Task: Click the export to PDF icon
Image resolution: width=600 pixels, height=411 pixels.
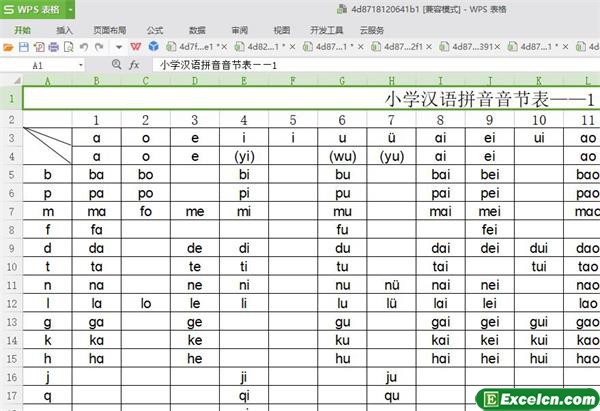Action: tap(39, 47)
